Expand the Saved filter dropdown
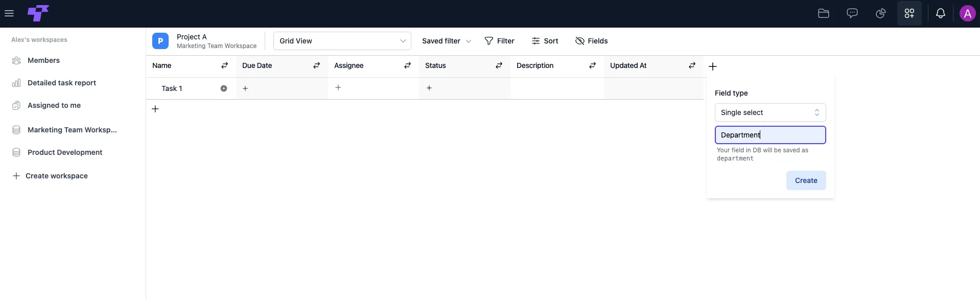980x299 pixels. 446,41
